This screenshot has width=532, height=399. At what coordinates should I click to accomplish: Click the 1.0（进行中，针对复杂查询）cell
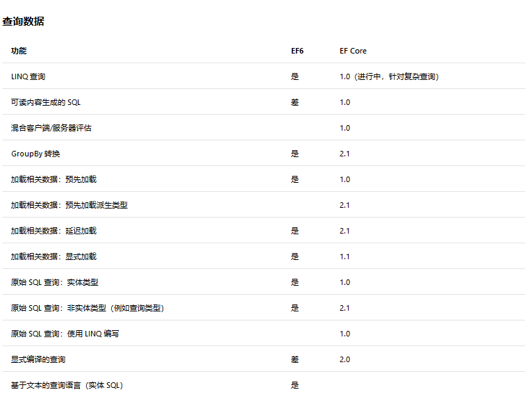click(x=389, y=76)
